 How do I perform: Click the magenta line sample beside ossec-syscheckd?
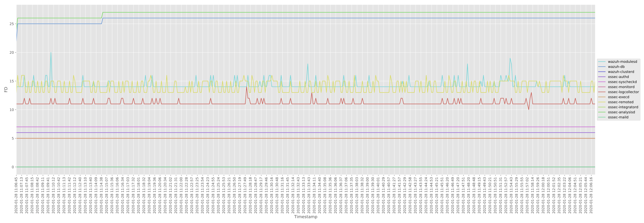602,82
